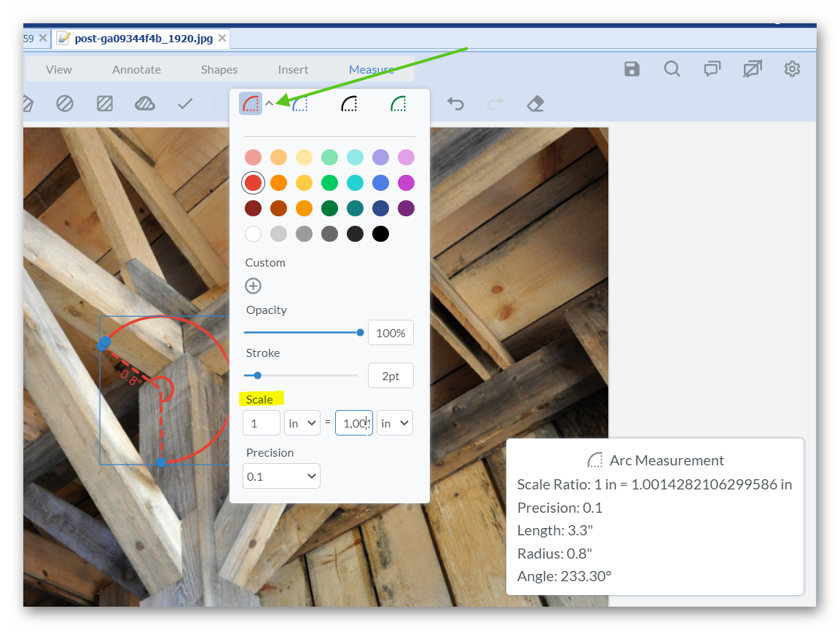Screen dimensions: 840x630
Task: Pick the black color swatch
Action: (380, 234)
